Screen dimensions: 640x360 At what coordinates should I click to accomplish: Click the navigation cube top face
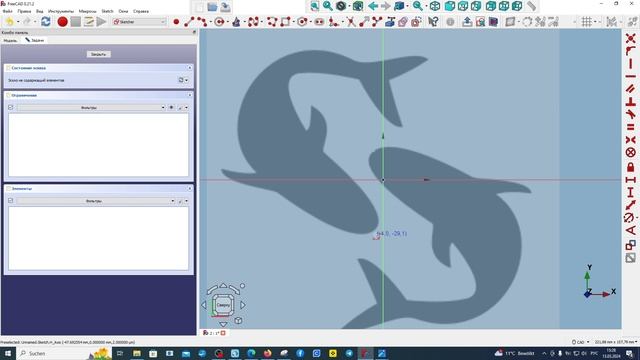pyautogui.click(x=223, y=305)
